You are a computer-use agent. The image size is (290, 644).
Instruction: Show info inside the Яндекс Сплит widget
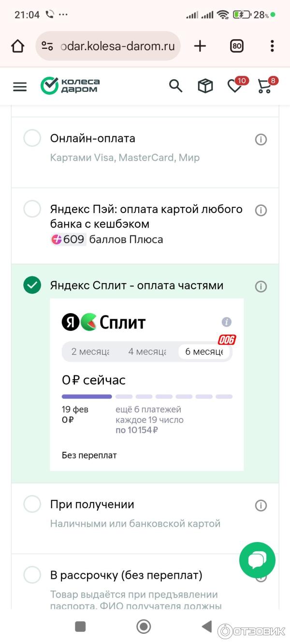click(226, 322)
